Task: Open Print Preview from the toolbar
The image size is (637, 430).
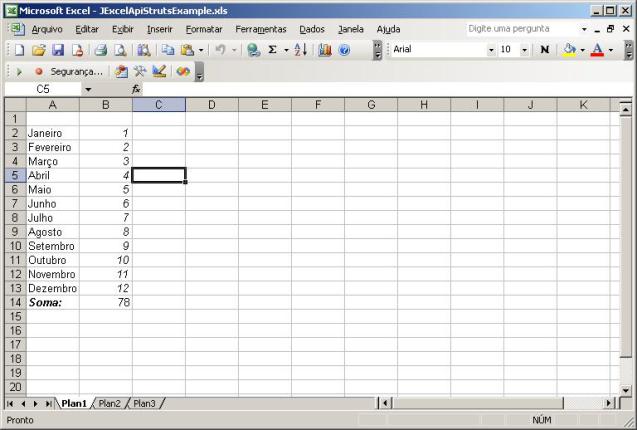Action: click(119, 49)
